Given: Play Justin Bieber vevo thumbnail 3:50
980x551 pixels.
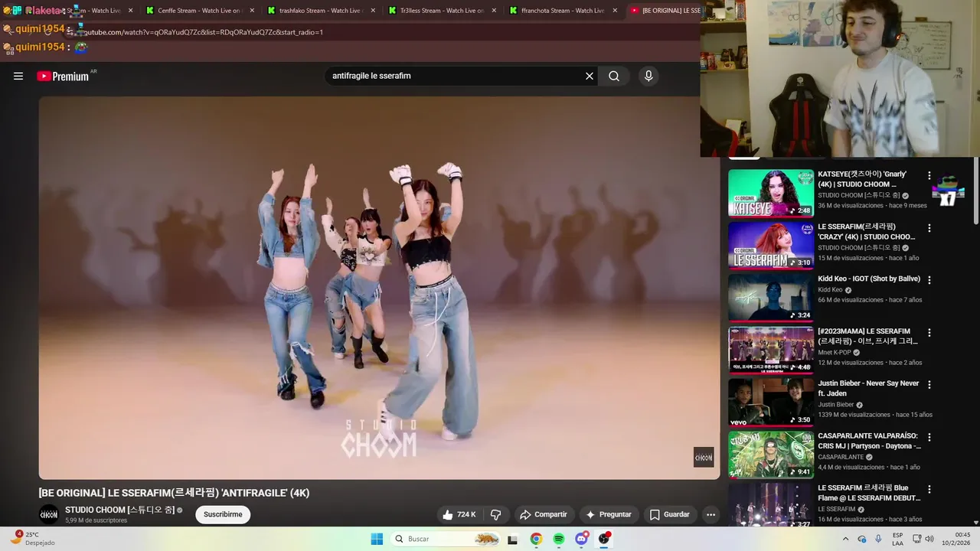Looking at the screenshot, I should coord(771,403).
